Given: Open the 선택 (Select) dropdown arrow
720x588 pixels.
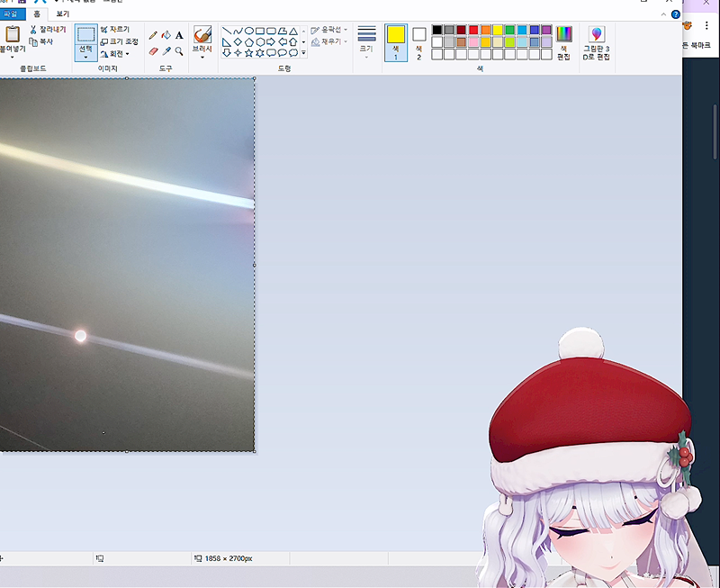Looking at the screenshot, I should pyautogui.click(x=85, y=58).
